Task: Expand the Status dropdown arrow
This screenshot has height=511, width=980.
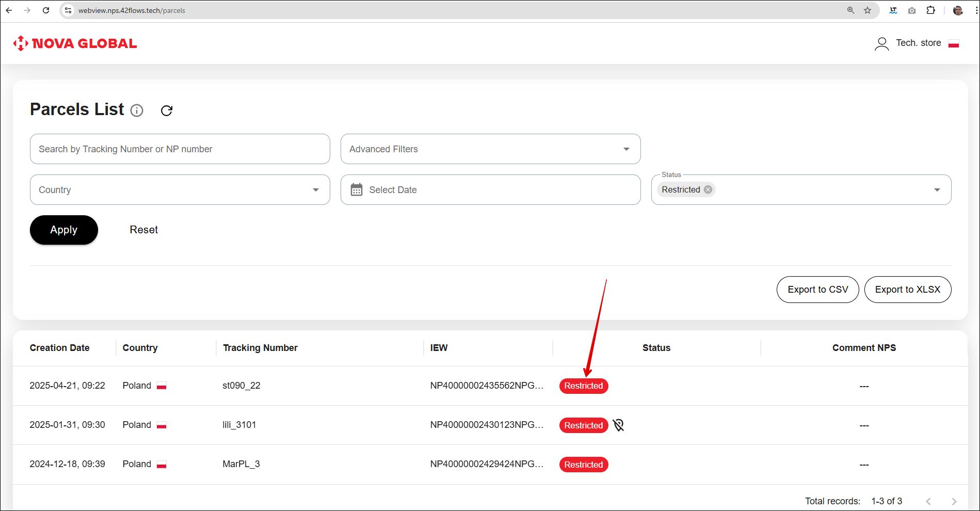Action: pyautogui.click(x=937, y=190)
